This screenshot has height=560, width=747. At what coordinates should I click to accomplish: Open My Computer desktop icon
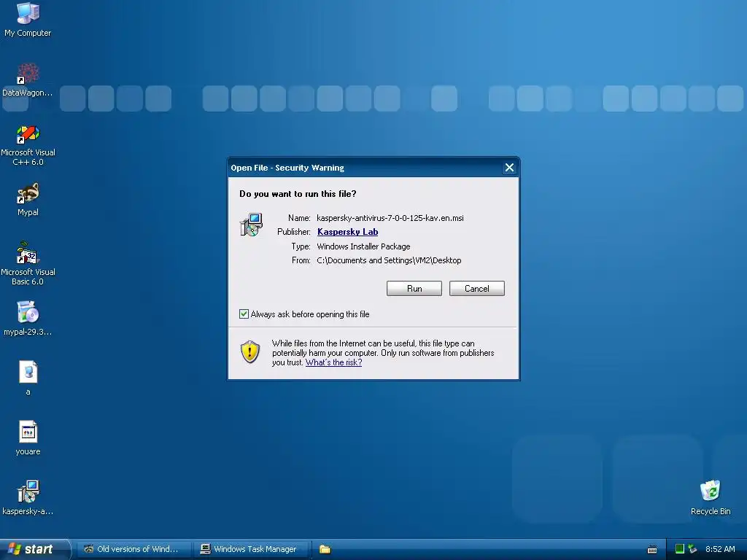(x=28, y=19)
